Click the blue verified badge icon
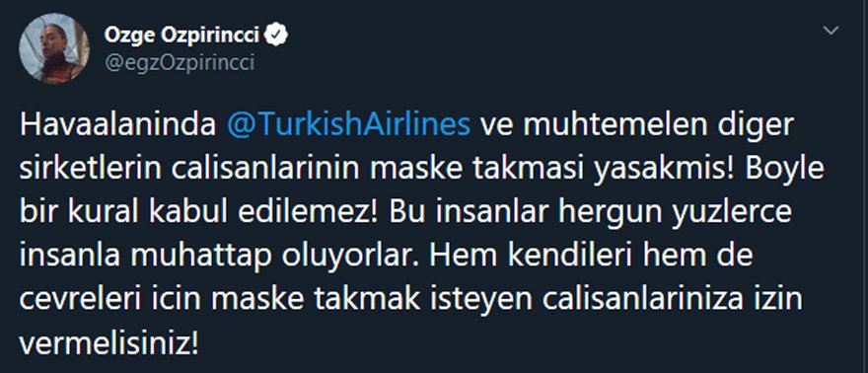This screenshot has width=868, height=373. (x=275, y=36)
